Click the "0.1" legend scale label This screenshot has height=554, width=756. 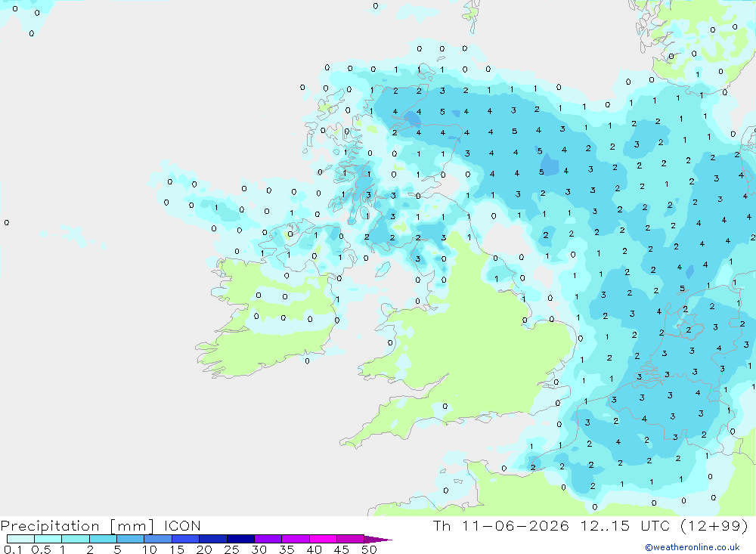point(13,549)
